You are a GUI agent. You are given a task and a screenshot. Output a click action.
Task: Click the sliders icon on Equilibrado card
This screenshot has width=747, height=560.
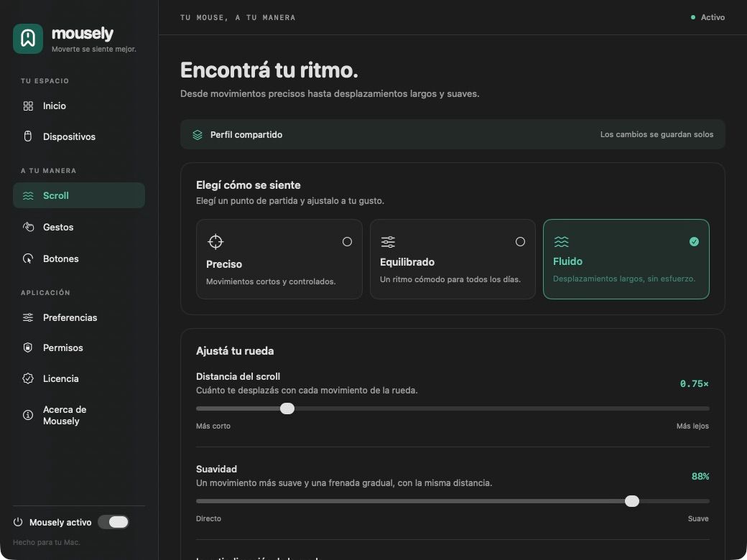(388, 241)
